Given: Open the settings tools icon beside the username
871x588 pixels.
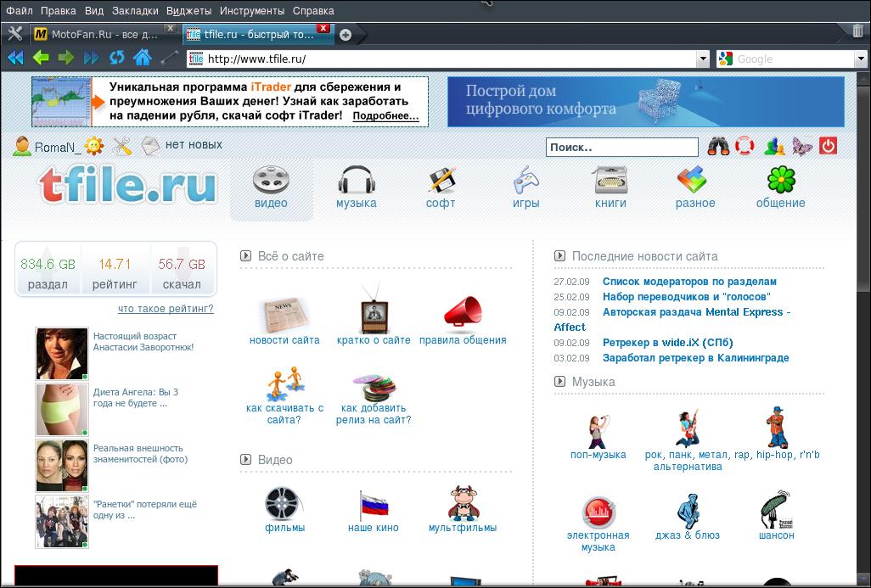Looking at the screenshot, I should [x=121, y=146].
